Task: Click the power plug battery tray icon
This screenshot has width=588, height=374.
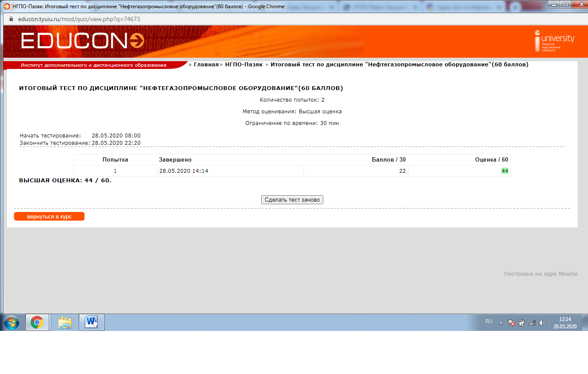Action: [x=522, y=322]
